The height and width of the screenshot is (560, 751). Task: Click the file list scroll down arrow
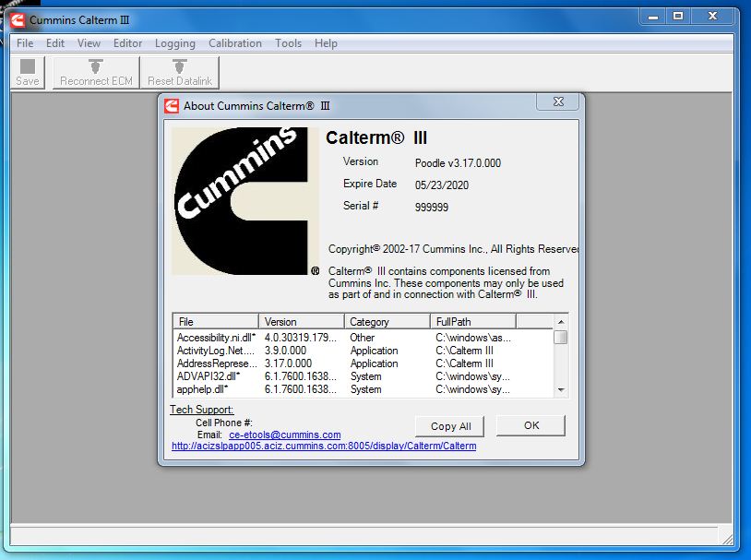561,390
